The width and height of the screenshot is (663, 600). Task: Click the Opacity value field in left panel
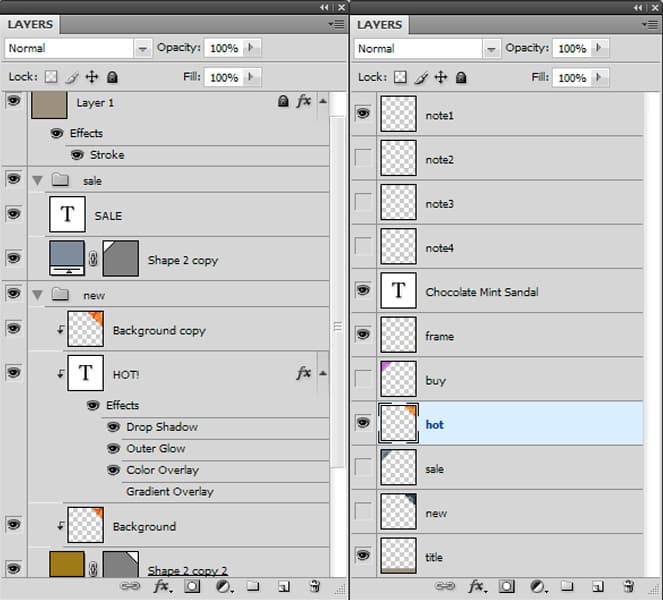224,48
